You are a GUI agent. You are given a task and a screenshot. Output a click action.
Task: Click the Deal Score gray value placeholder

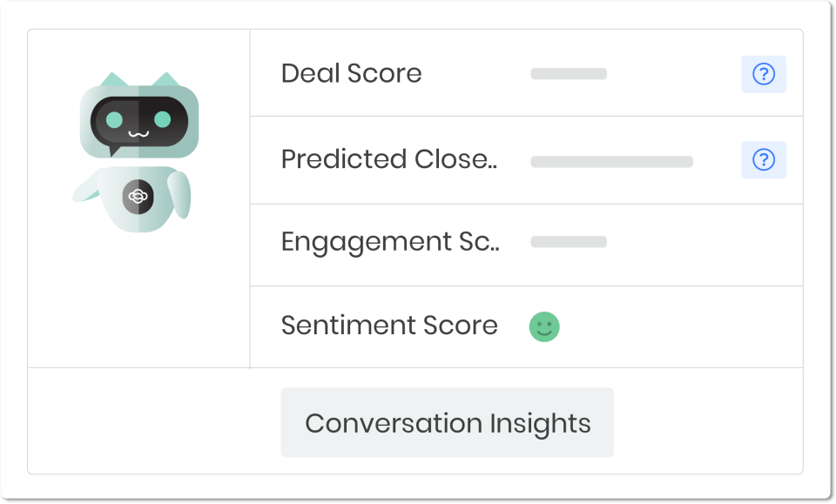point(569,75)
